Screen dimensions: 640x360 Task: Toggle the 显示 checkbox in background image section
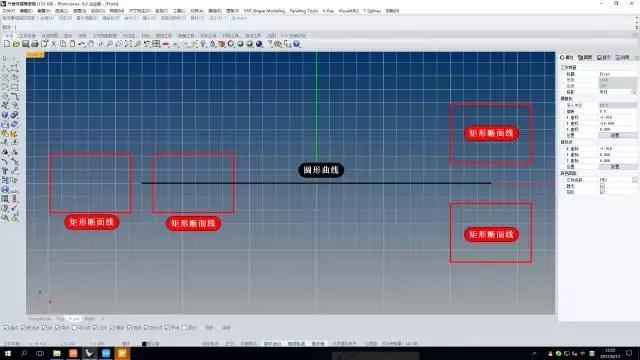pos(602,186)
